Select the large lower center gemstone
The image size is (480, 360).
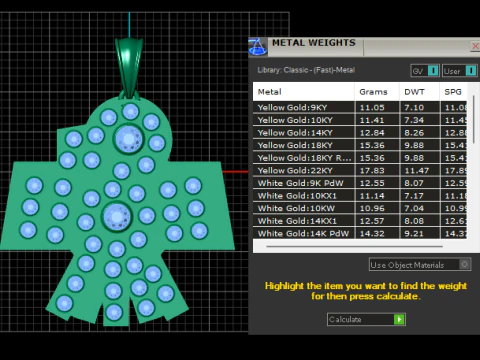click(116, 217)
